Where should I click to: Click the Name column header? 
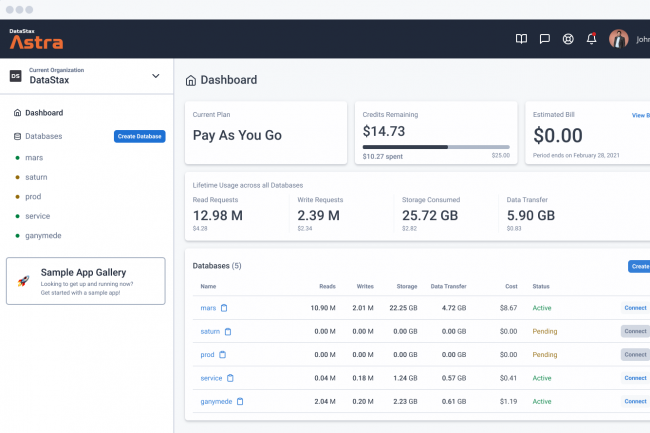click(x=208, y=286)
